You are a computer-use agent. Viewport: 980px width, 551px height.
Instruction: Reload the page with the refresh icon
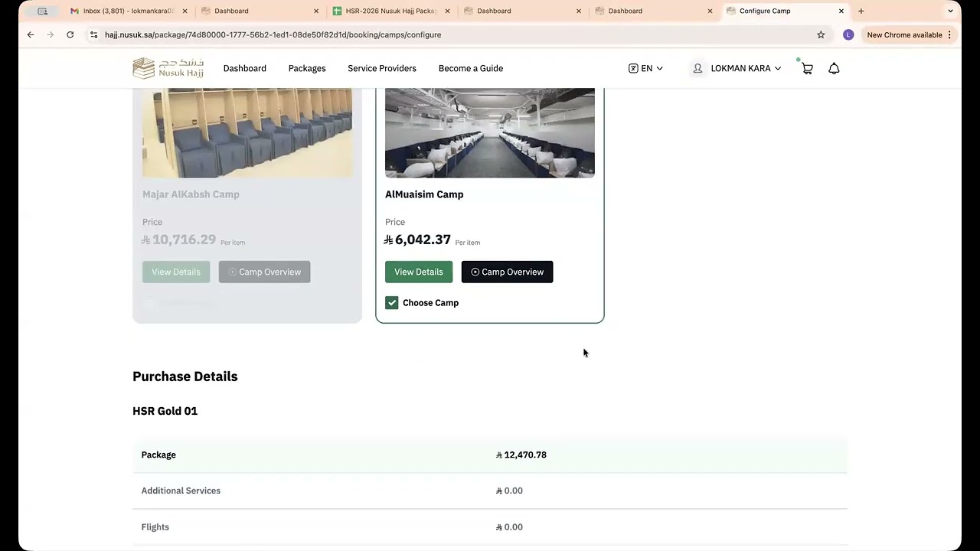pos(70,34)
